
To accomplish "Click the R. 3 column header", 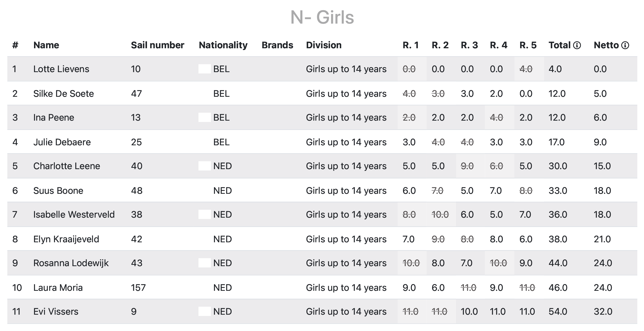I will [469, 45].
